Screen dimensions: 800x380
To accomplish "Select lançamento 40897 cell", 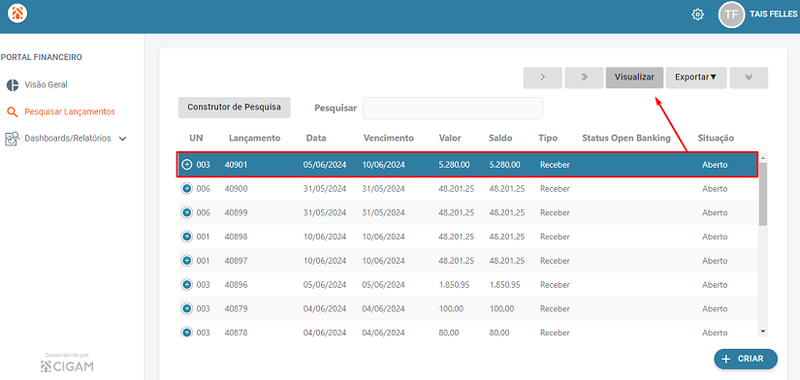I will pos(236,261).
